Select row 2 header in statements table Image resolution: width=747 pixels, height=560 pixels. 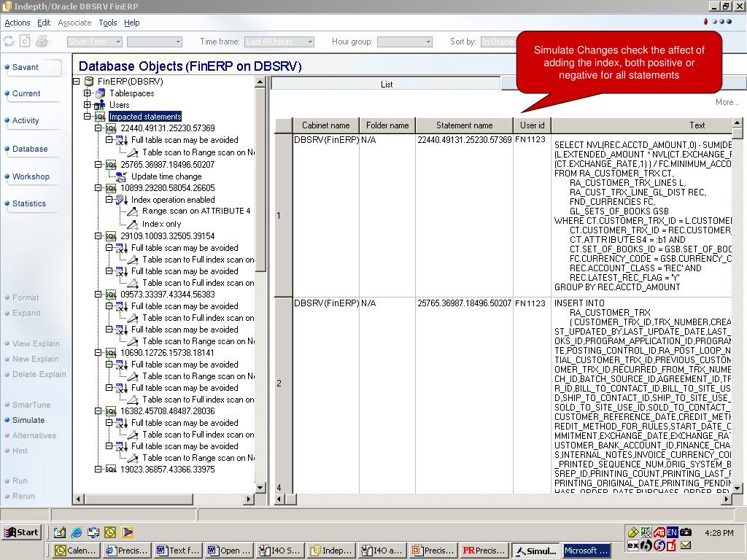click(x=284, y=384)
